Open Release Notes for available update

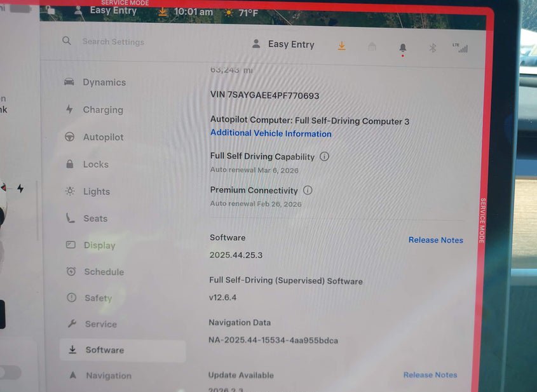click(430, 375)
